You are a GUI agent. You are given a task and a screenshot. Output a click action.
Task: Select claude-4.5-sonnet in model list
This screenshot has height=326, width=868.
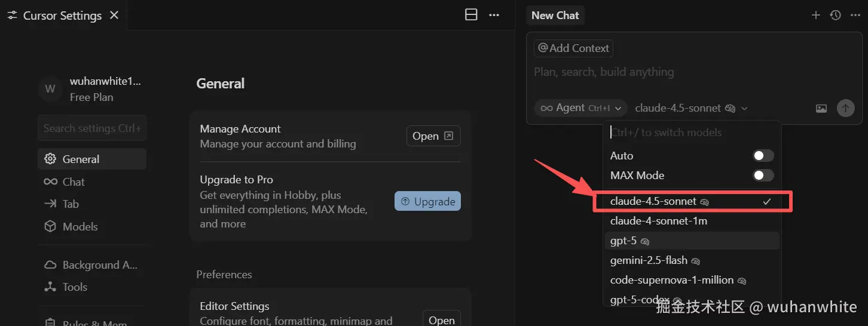click(692, 202)
